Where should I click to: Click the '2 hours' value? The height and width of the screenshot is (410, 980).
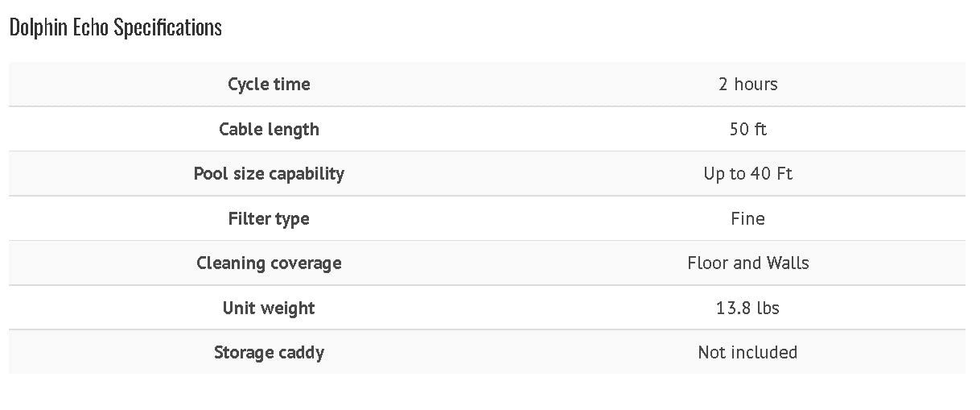click(x=747, y=84)
